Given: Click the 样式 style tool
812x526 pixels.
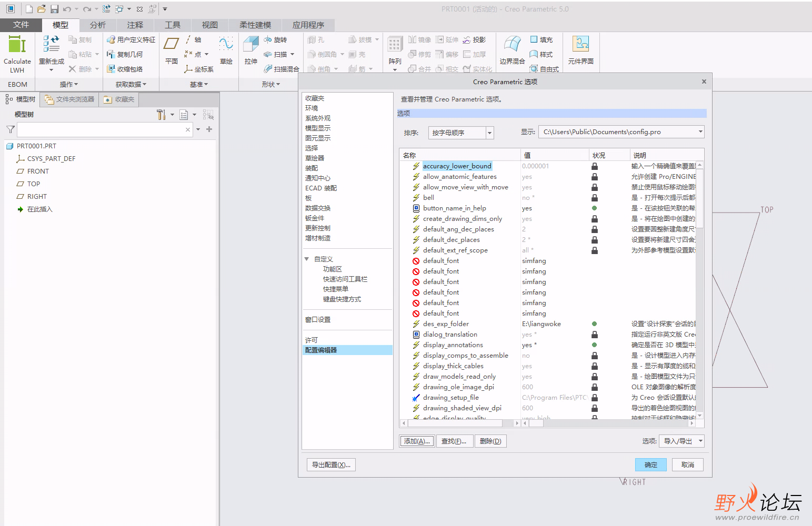Looking at the screenshot, I should tap(542, 54).
